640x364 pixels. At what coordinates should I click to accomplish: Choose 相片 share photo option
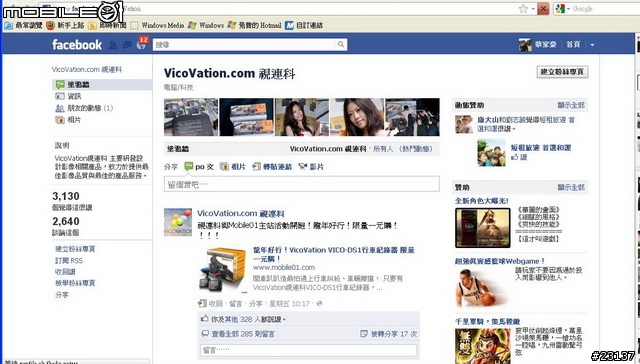233,166
